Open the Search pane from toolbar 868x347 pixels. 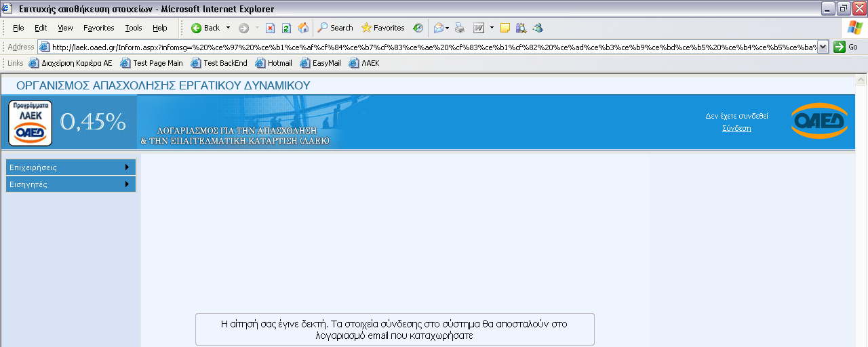pos(336,28)
